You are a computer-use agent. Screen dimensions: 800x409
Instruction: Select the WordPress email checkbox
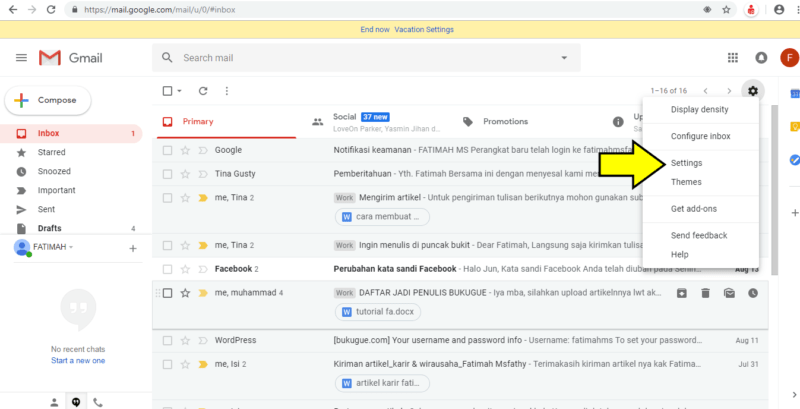tap(167, 340)
